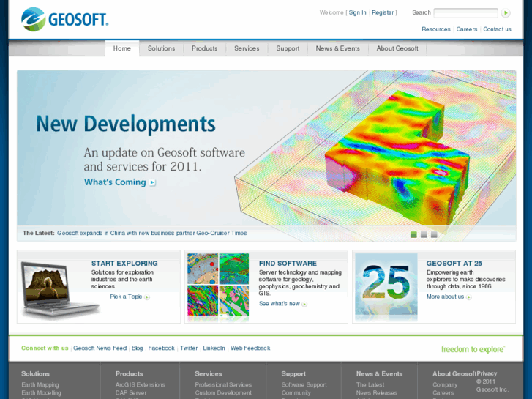The height and width of the screenshot is (399, 532).
Task: Click the More about us link
Action: [445, 297]
